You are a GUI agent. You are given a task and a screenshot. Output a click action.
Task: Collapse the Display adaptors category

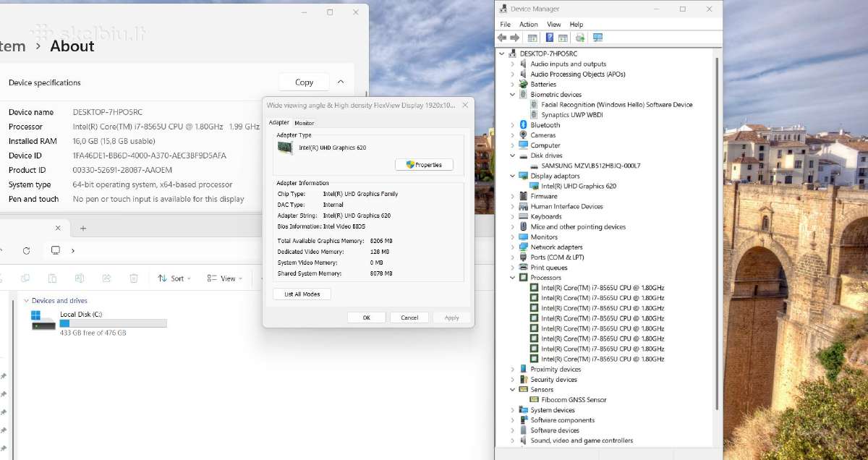pyautogui.click(x=512, y=176)
